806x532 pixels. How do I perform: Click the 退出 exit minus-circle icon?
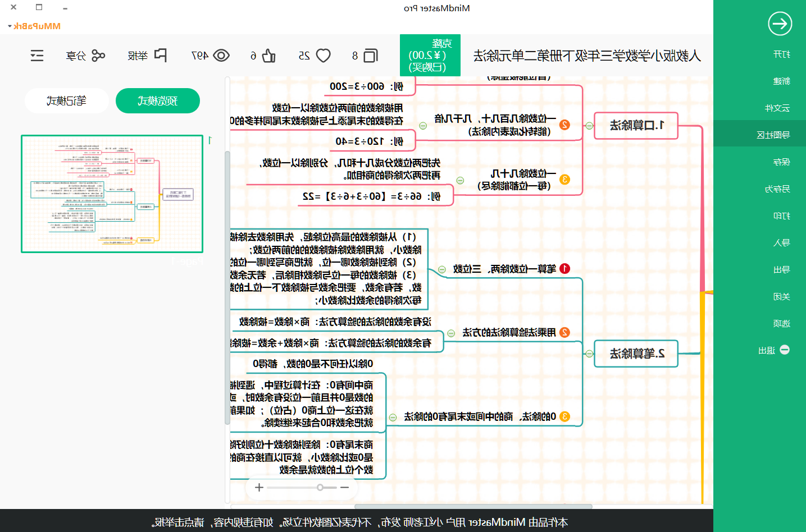(785, 350)
